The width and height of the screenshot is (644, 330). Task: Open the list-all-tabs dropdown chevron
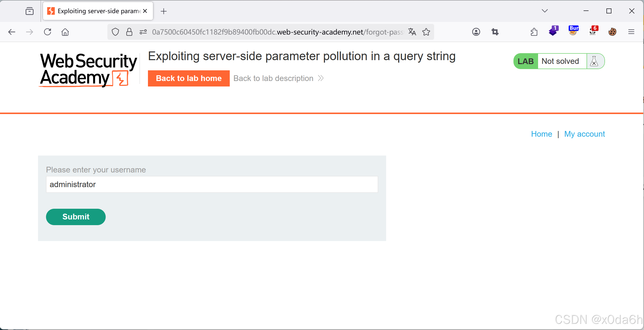pyautogui.click(x=545, y=11)
